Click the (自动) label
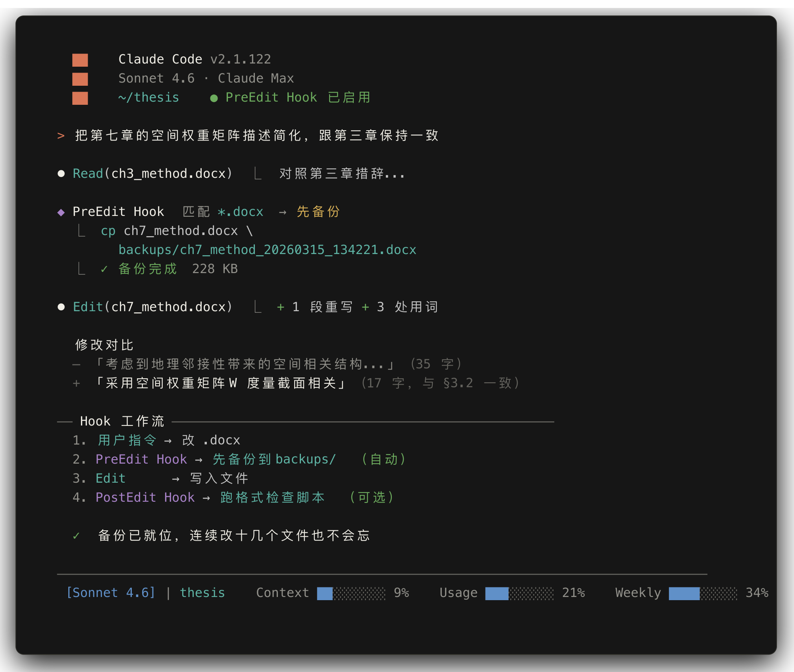The width and height of the screenshot is (794, 672). pyautogui.click(x=383, y=459)
